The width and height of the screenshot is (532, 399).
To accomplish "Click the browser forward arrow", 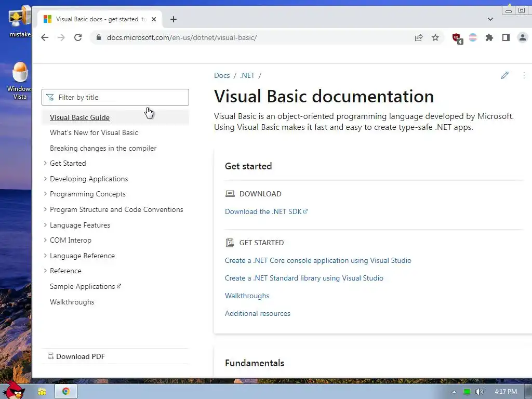I will tap(61, 37).
